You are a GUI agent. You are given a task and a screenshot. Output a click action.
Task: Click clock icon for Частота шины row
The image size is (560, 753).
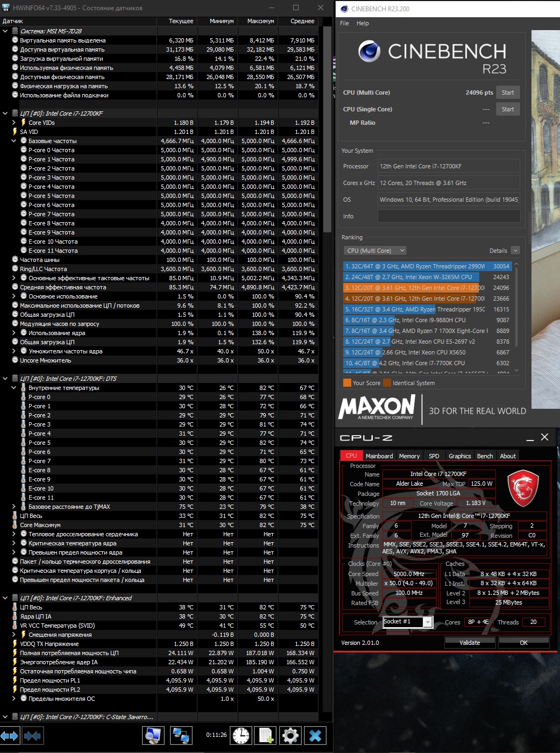(x=15, y=260)
